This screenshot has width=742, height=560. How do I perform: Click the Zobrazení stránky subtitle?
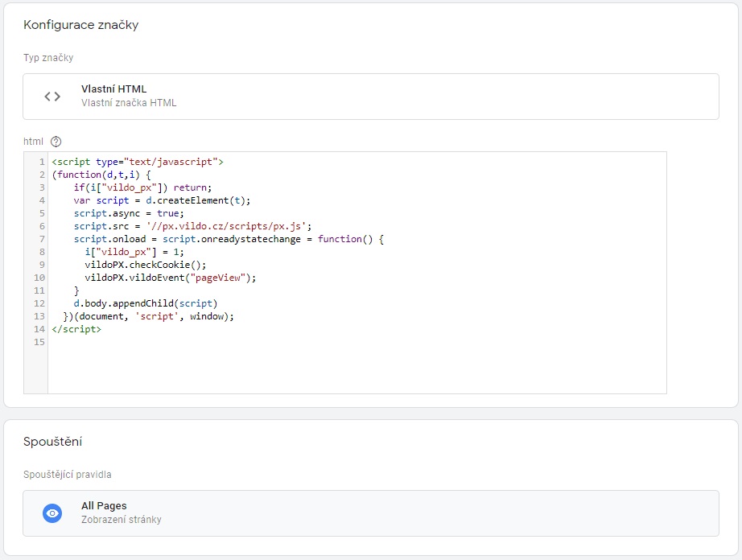[x=122, y=519]
